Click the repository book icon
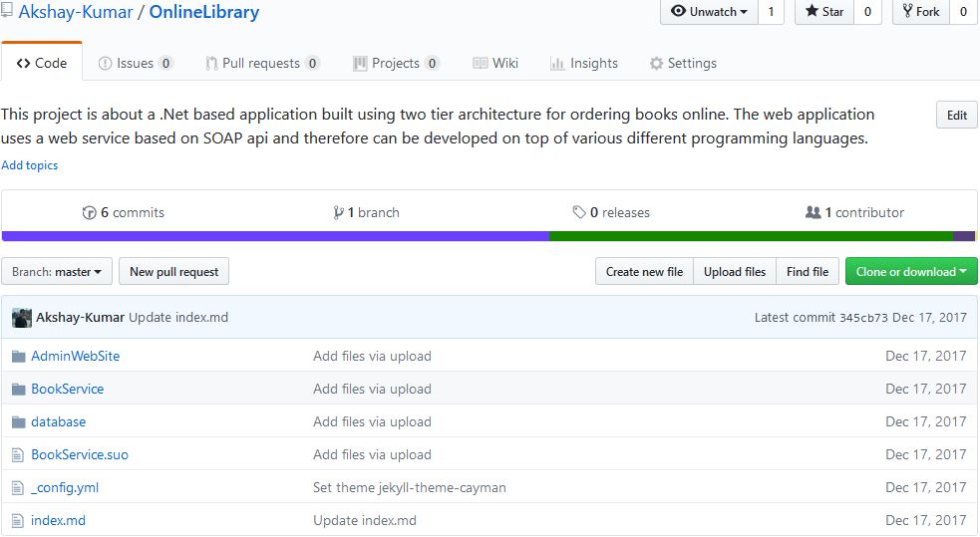Screen dimensions: 980x537 coord(6,11)
